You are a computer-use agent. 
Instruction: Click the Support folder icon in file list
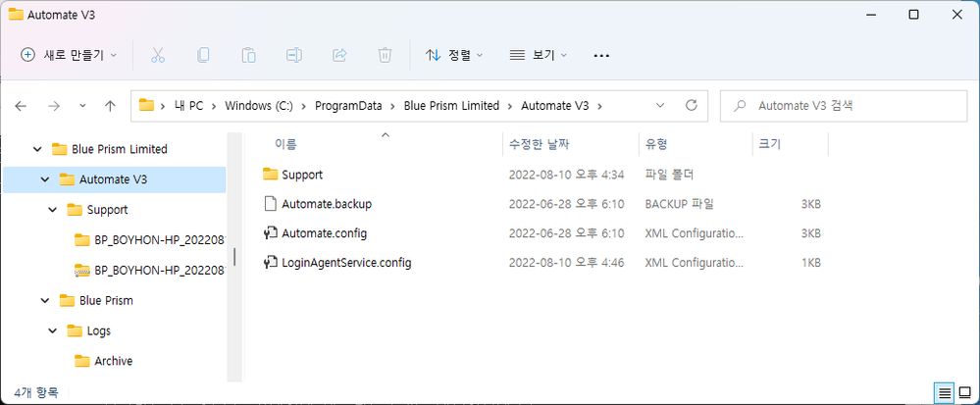pyautogui.click(x=270, y=174)
